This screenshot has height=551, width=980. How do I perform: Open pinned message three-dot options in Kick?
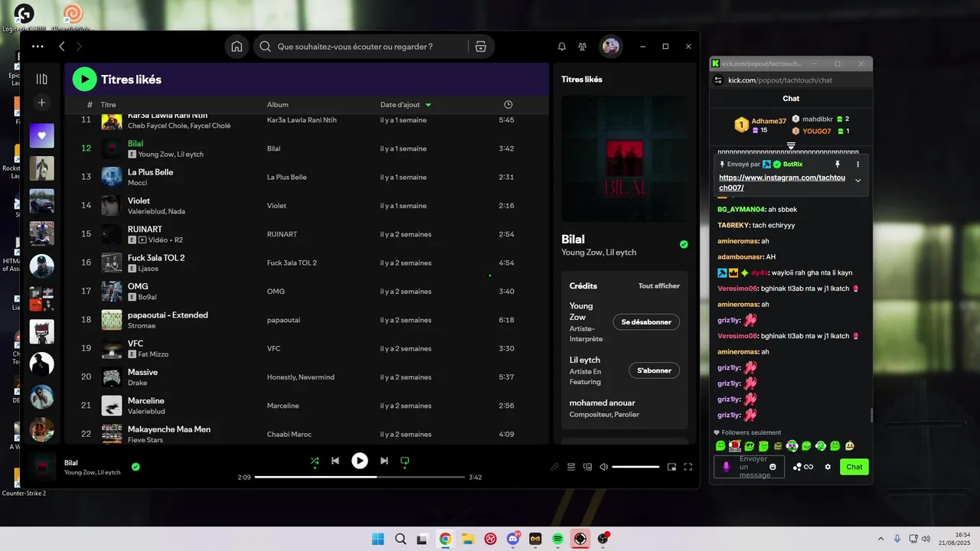pos(857,165)
